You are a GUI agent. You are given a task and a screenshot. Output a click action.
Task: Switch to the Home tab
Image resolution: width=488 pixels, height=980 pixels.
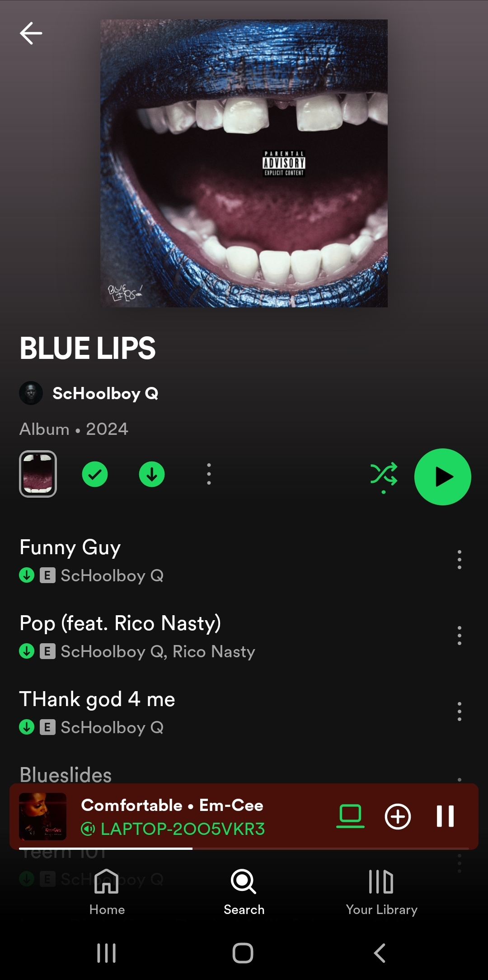107,891
